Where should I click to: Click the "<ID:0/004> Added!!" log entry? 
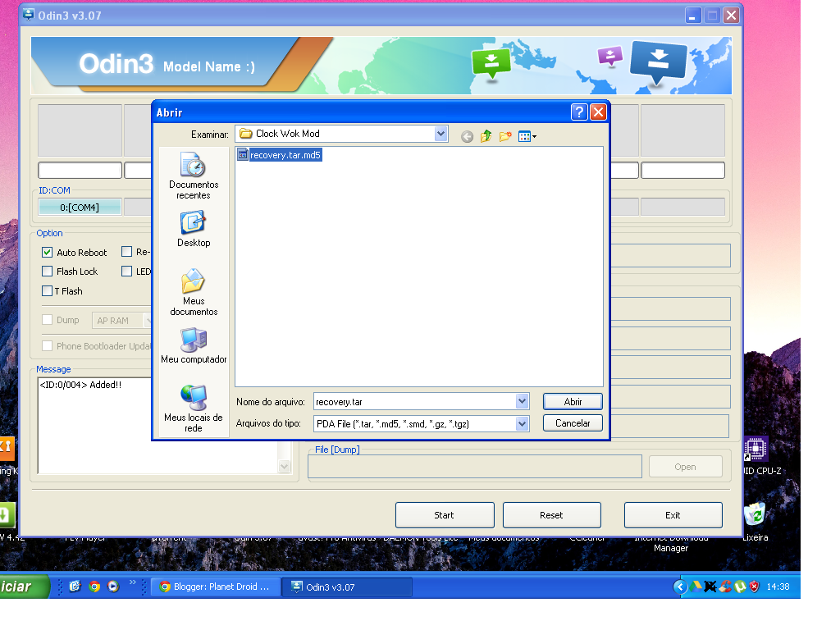point(80,385)
